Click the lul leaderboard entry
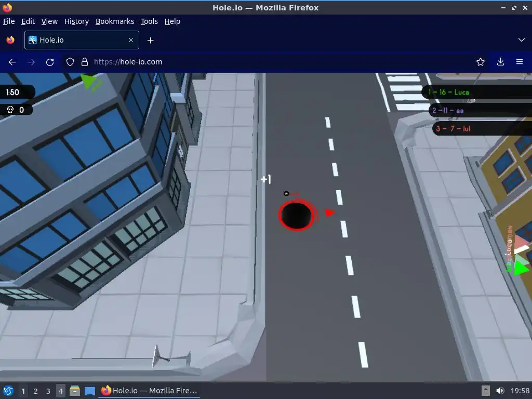Image resolution: width=532 pixels, height=399 pixels. pos(482,129)
